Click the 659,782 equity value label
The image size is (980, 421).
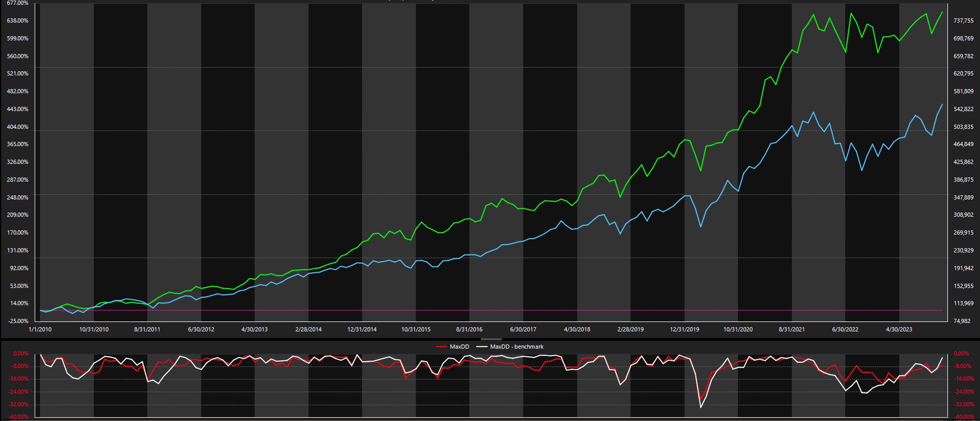click(x=963, y=56)
